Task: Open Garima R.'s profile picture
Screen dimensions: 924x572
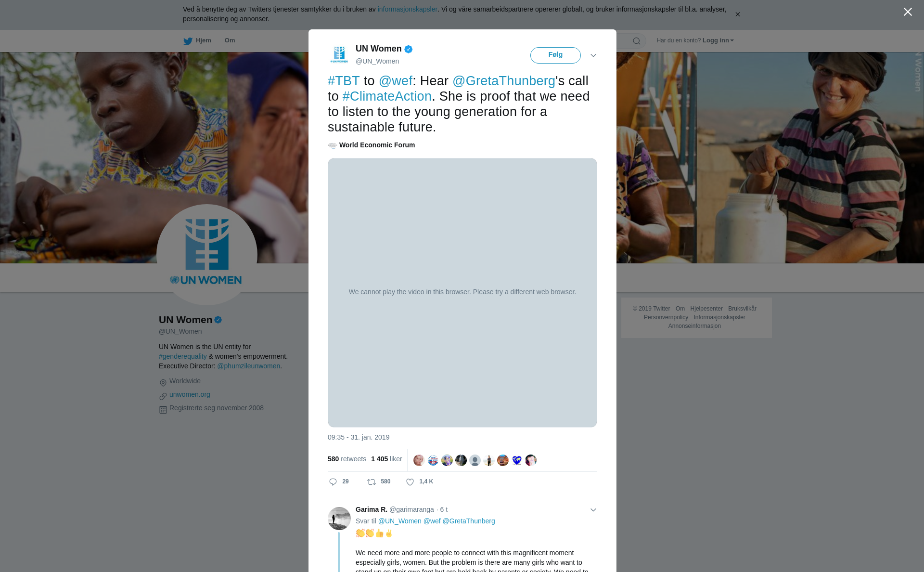Action: (x=339, y=519)
